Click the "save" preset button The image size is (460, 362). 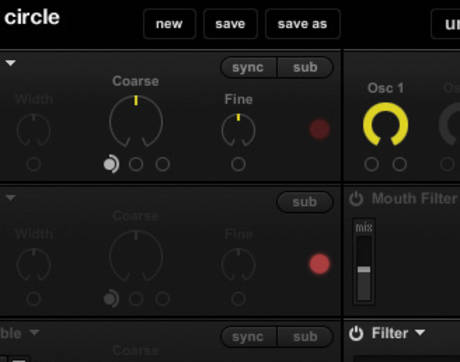[230, 24]
